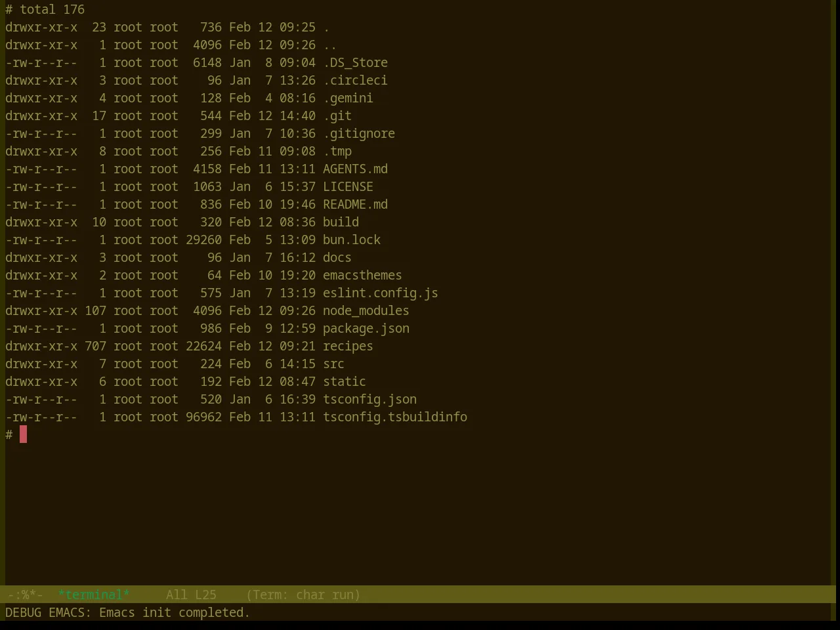This screenshot has width=840, height=630.
Task: Click the *terminal* buffer name in mode line
Action: click(x=94, y=595)
